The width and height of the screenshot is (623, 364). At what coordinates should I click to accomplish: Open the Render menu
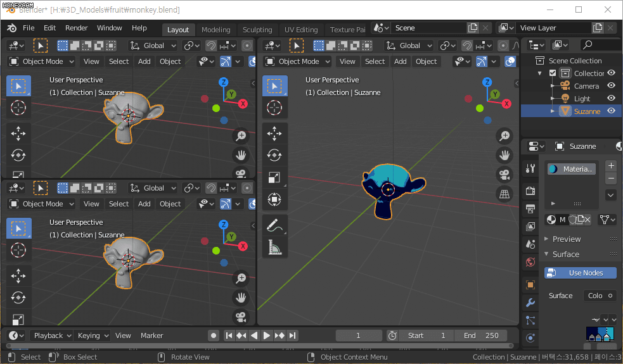pyautogui.click(x=76, y=28)
